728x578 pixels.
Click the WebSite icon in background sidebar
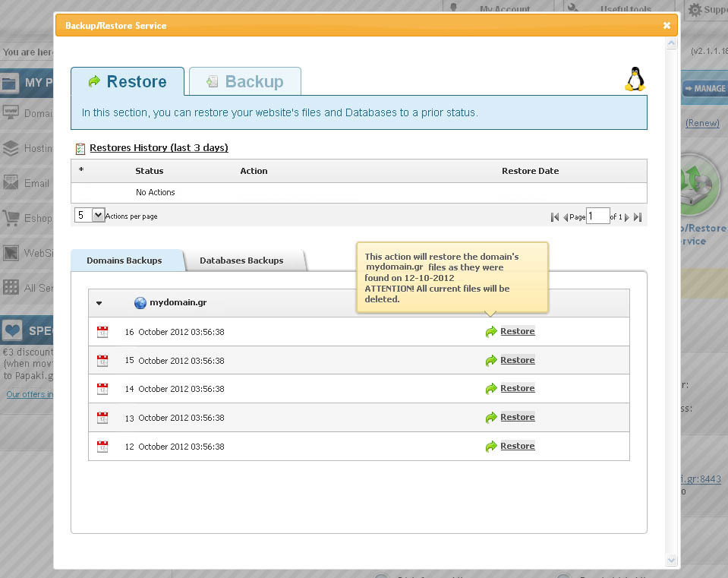[x=11, y=253]
